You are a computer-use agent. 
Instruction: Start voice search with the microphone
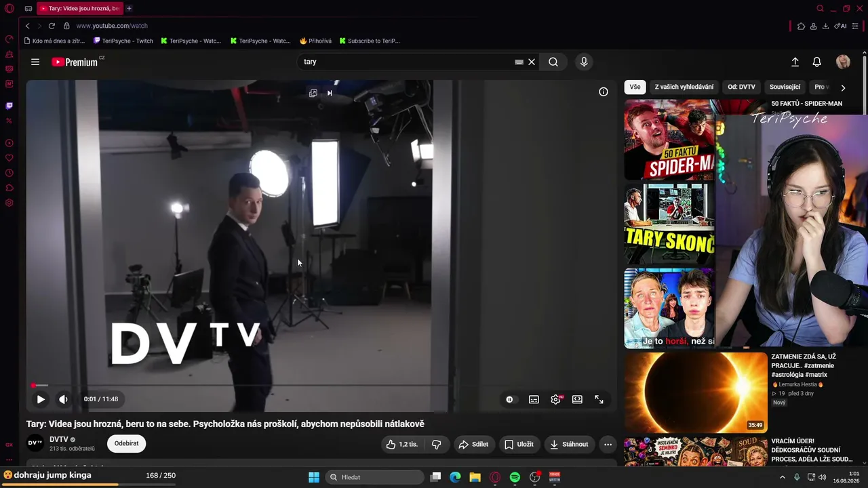click(x=584, y=62)
